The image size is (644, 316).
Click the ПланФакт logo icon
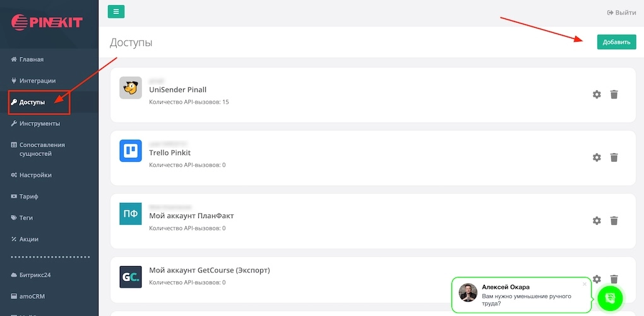point(131,214)
